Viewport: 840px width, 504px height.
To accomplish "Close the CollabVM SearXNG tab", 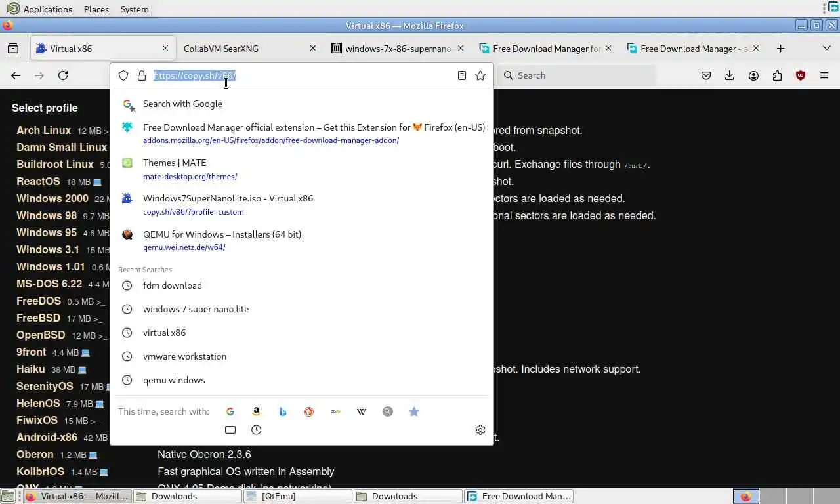I will pyautogui.click(x=313, y=48).
